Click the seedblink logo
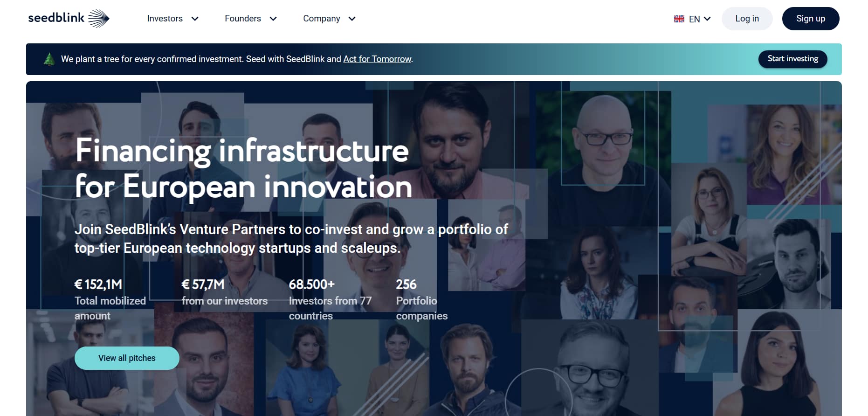This screenshot has width=868, height=416. pos(69,19)
